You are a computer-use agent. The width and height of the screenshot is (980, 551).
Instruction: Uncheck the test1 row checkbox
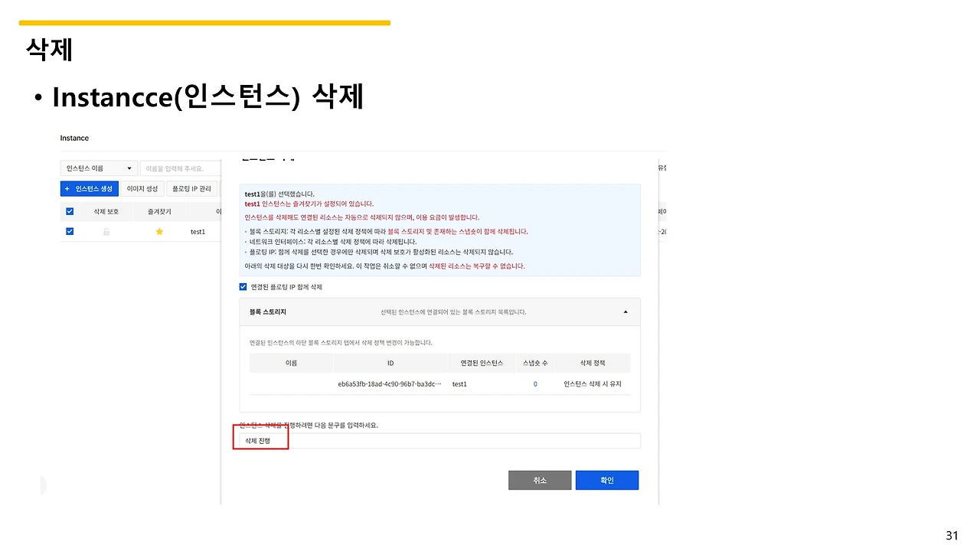(70, 231)
